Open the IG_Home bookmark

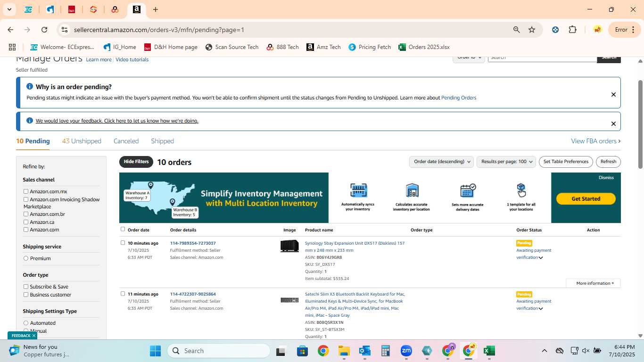120,47
